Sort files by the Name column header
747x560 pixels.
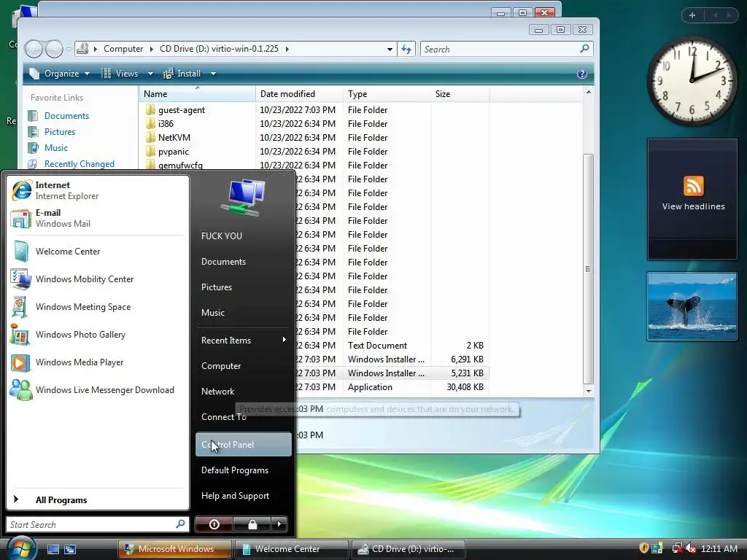[x=198, y=94]
